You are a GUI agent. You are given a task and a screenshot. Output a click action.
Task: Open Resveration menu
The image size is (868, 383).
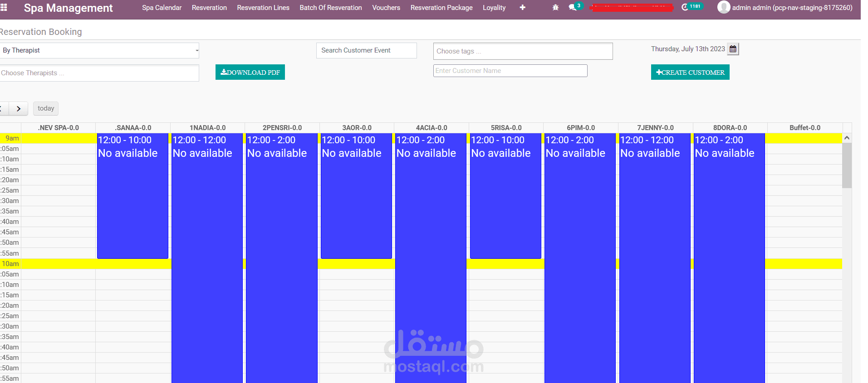tap(209, 8)
